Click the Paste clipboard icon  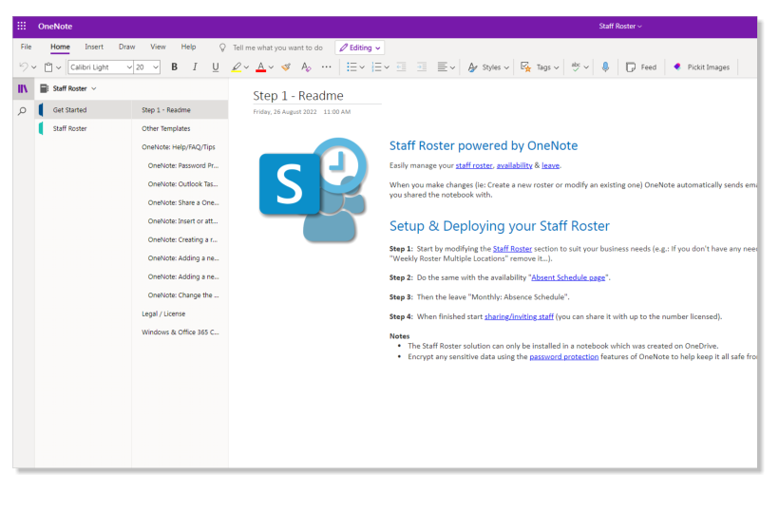pyautogui.click(x=48, y=67)
